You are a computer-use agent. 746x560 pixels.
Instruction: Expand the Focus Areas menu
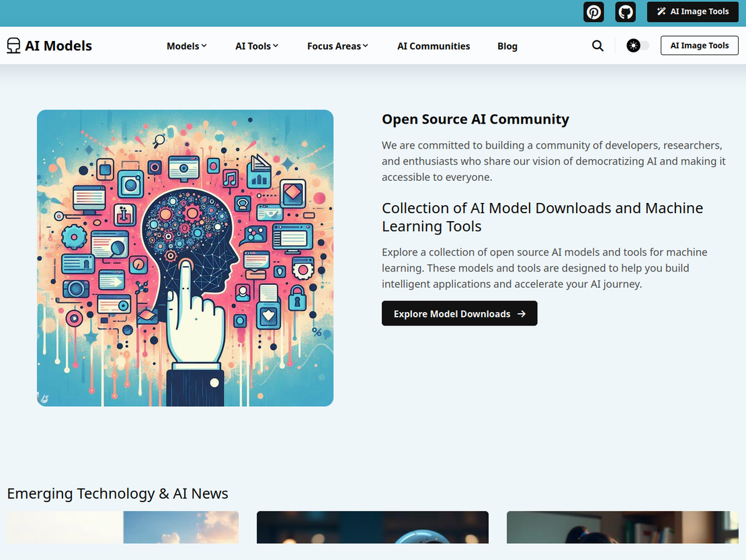tap(337, 46)
